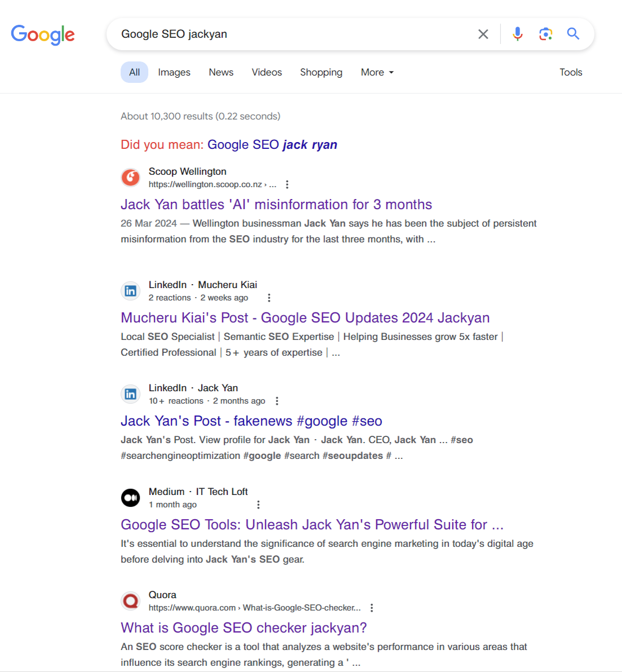Switch to the Images tab
This screenshot has height=672, width=622.
[x=174, y=72]
